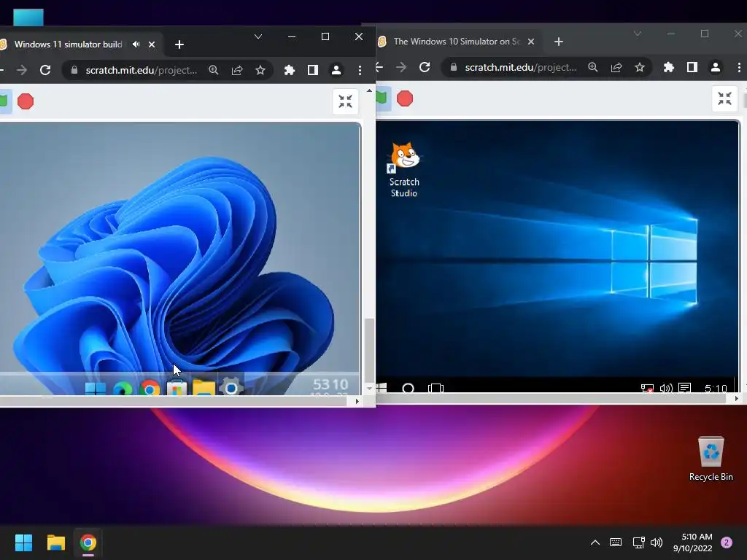Open Extensions puzzle icon in Windows 10 window
747x560 pixels.
click(668, 67)
